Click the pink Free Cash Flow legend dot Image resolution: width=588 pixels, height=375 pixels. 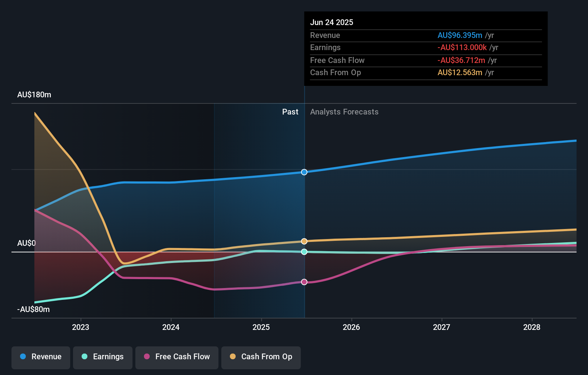pos(146,357)
